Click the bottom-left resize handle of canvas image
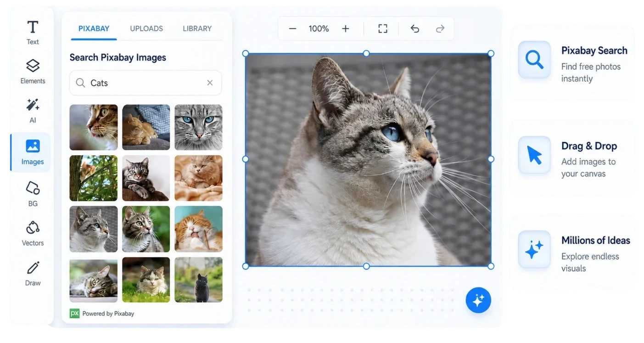This screenshot has width=644, height=343. (x=246, y=266)
